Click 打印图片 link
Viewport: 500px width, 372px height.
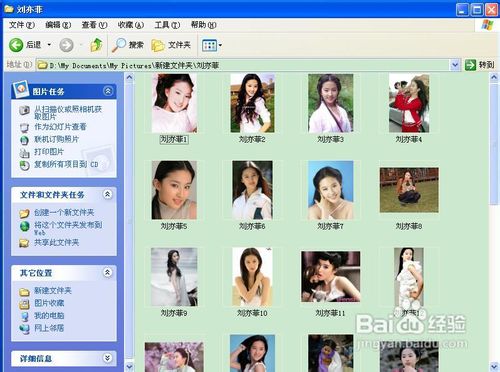[x=49, y=152]
